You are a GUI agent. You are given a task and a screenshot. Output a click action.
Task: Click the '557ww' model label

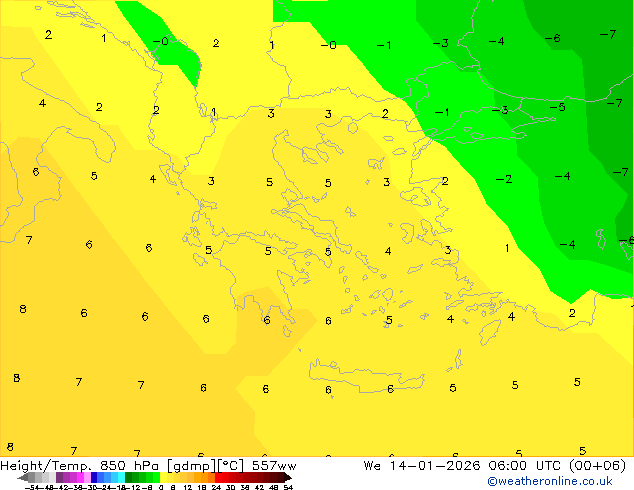click(274, 466)
